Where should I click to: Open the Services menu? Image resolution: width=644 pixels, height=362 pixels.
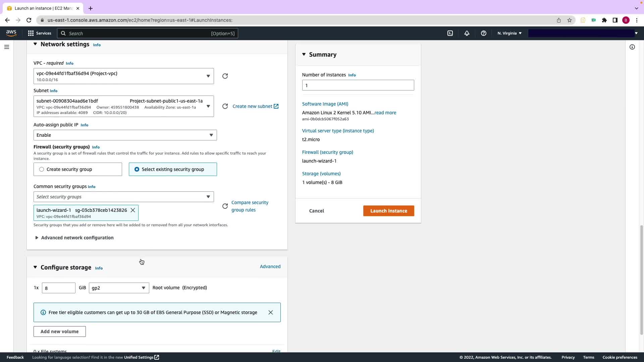tap(40, 33)
